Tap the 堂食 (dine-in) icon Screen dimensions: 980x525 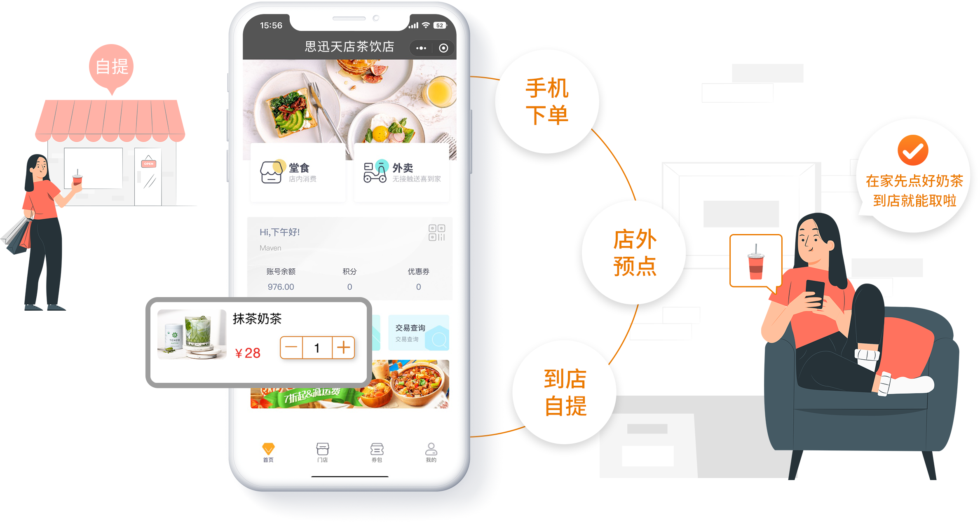pos(270,171)
